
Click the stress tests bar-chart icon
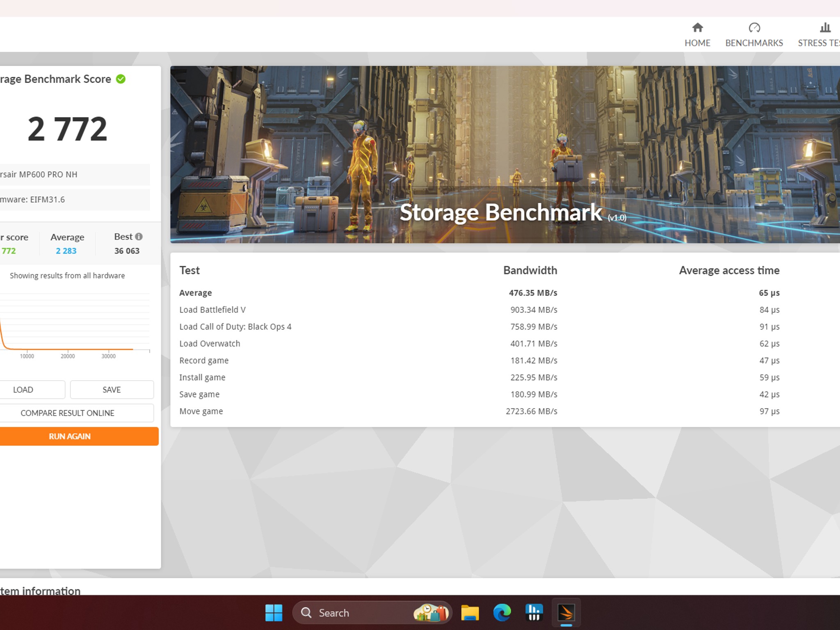(x=825, y=27)
